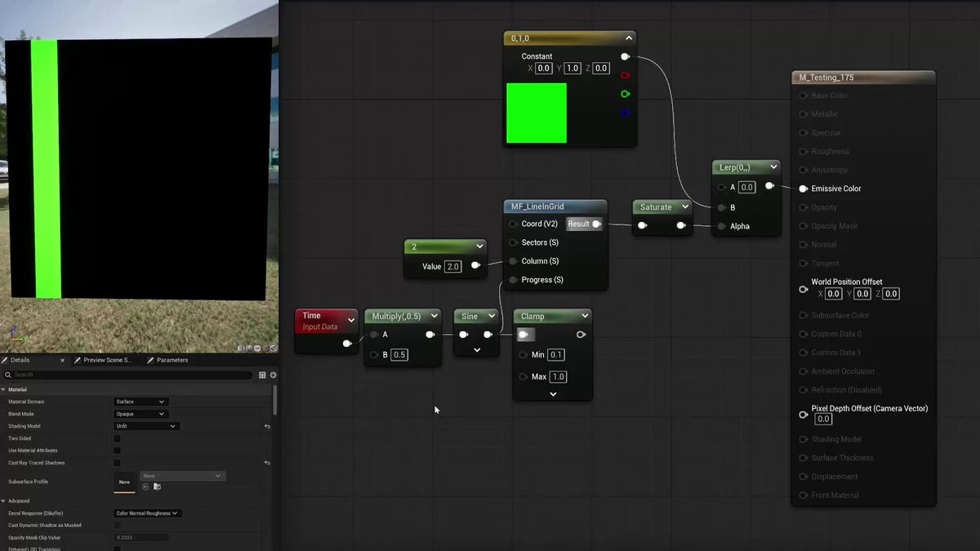Toggle the Two Sided checkbox
The height and width of the screenshot is (551, 980).
[117, 438]
